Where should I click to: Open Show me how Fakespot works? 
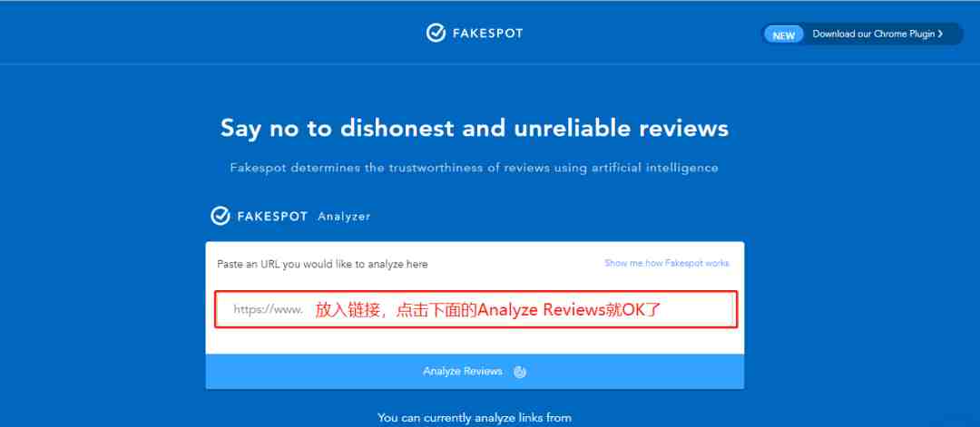point(667,264)
